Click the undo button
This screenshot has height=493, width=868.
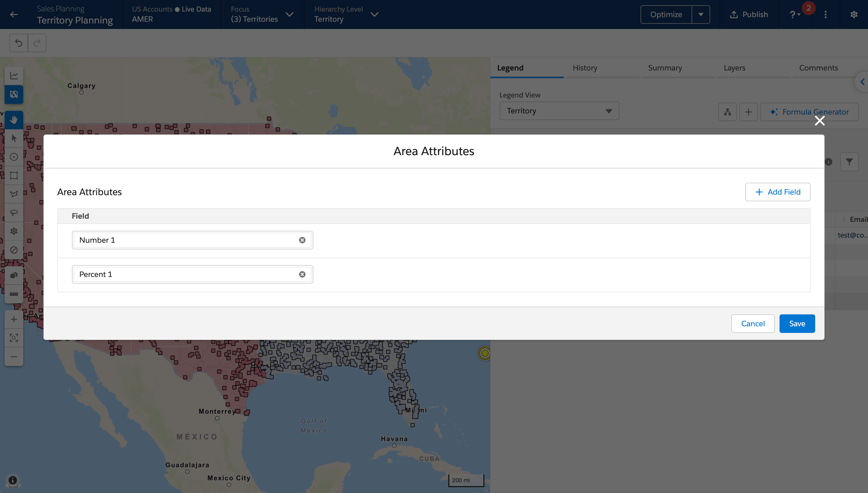[19, 43]
